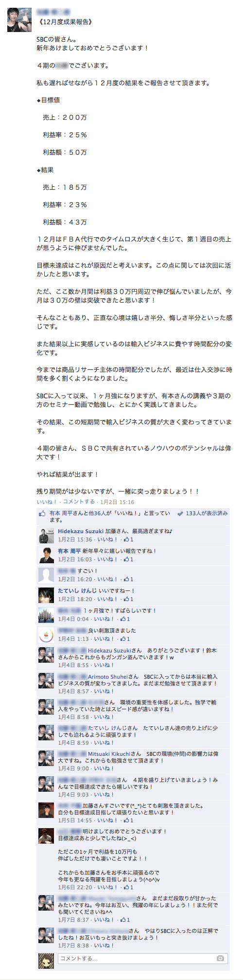This screenshot has height=980, width=243.
Task: Click the checkmark beside 133人が表示済み
Action: [x=180, y=513]
